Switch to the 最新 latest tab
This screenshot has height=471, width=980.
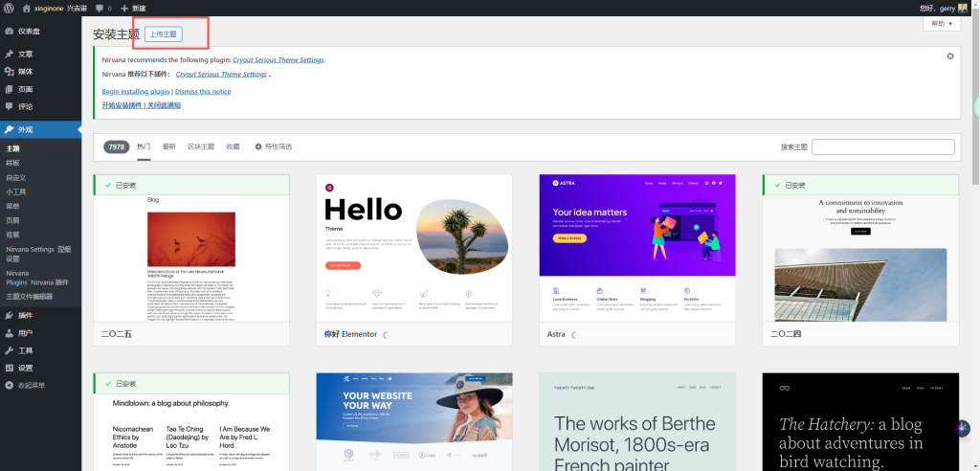click(x=168, y=147)
